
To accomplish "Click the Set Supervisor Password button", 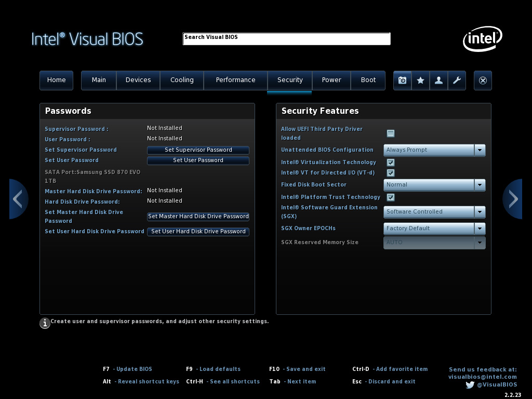I will point(198,150).
